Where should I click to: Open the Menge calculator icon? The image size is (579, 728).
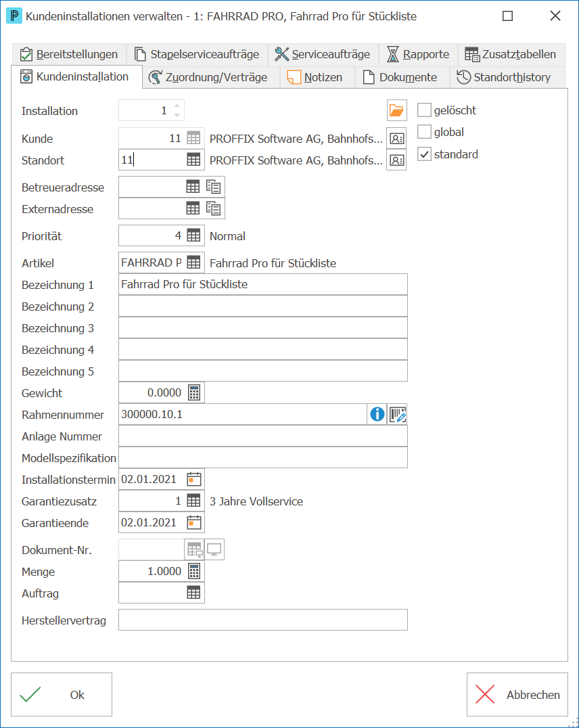pos(194,572)
